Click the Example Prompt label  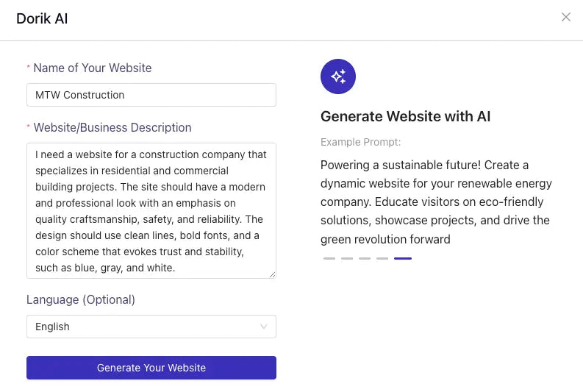pos(360,142)
